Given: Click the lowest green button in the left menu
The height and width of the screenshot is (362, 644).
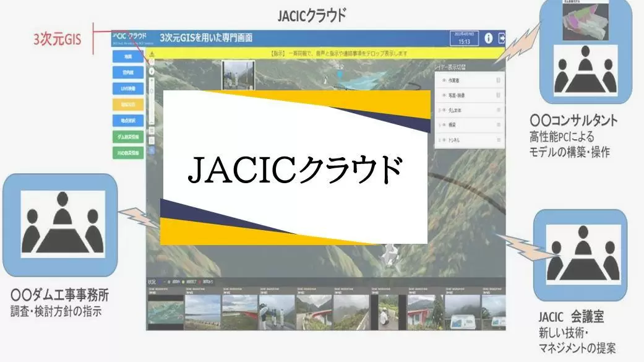Looking at the screenshot, I should [128, 153].
